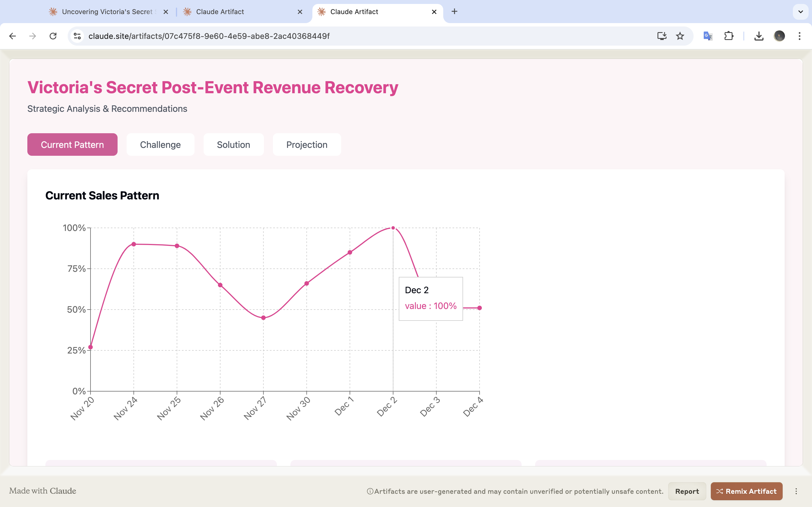Reload the current page
The image size is (812, 507).
pyautogui.click(x=53, y=36)
